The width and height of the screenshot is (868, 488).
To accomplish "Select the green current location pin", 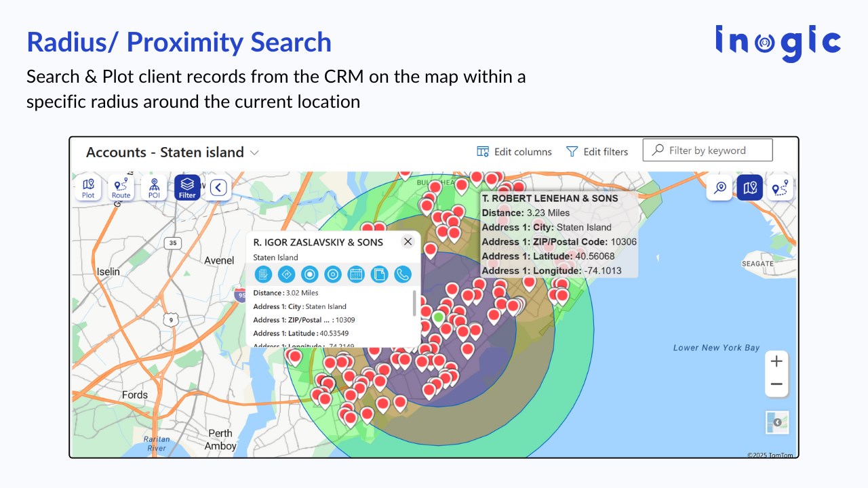I will [439, 317].
